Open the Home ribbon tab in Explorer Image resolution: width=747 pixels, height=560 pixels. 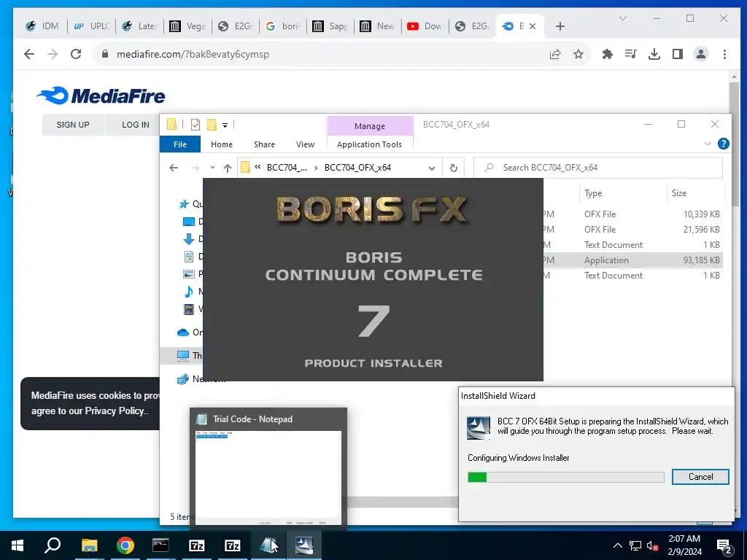tap(222, 144)
